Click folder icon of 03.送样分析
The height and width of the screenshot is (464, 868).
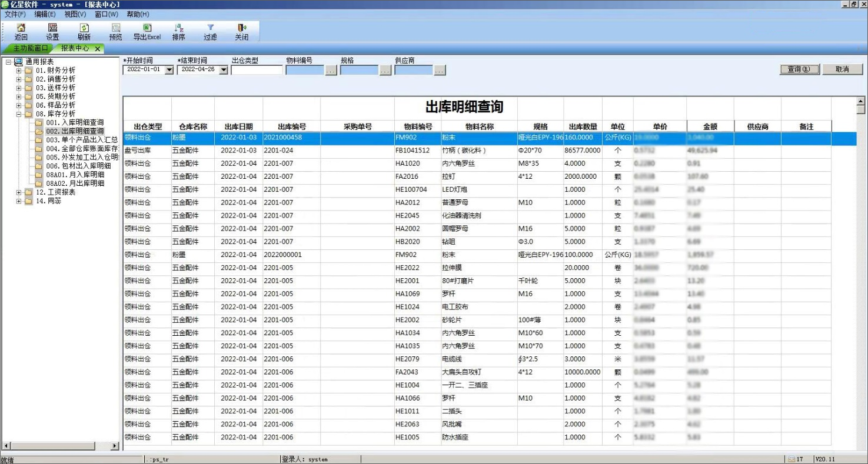coord(28,88)
